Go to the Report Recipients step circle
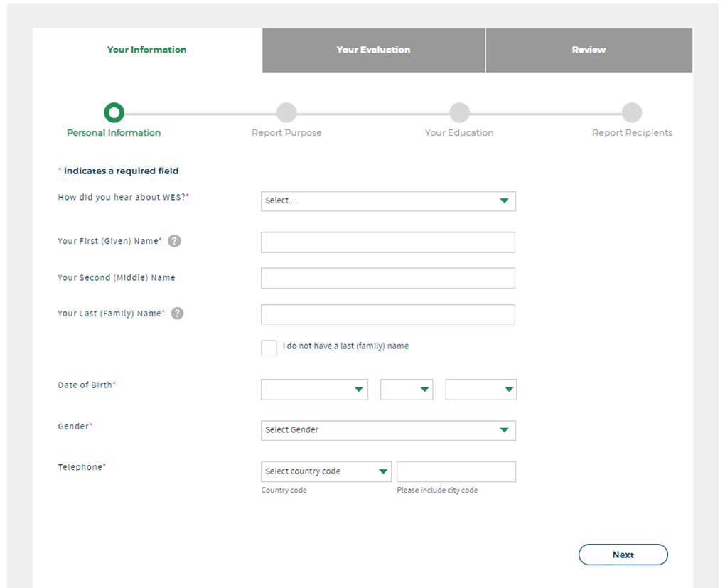The height and width of the screenshot is (588, 725). point(632,112)
